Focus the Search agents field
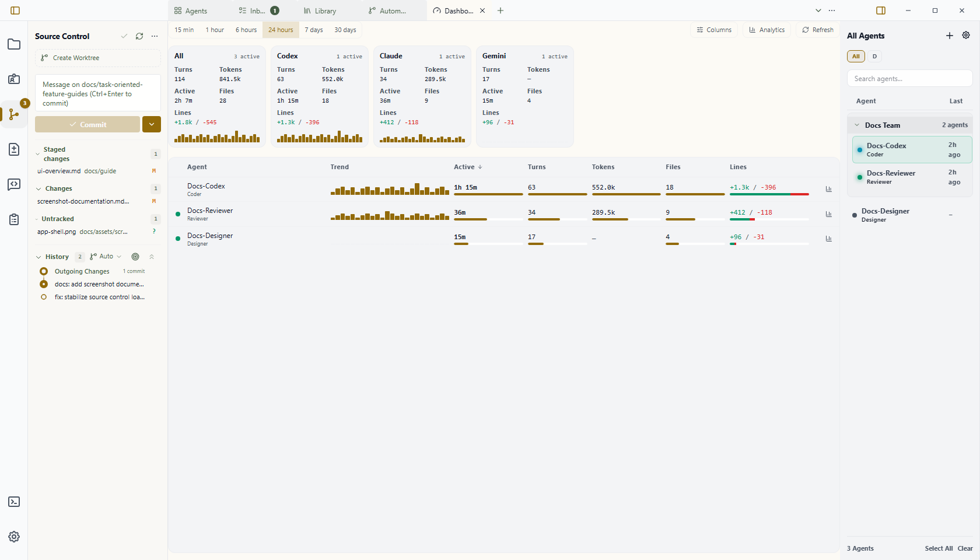The image size is (980, 560). [x=910, y=79]
